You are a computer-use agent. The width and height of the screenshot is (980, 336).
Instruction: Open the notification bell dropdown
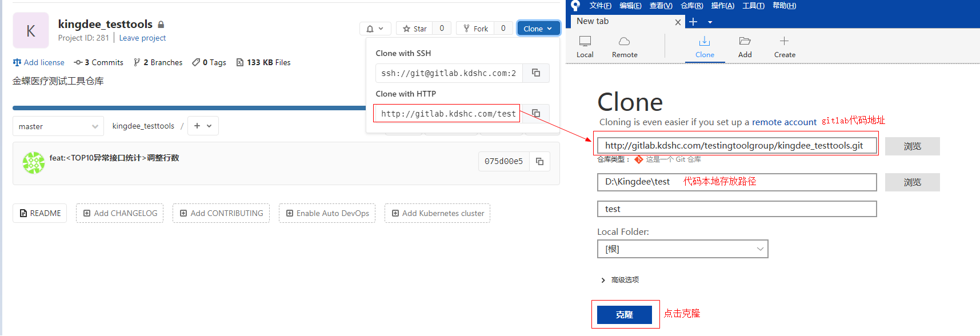(x=375, y=29)
